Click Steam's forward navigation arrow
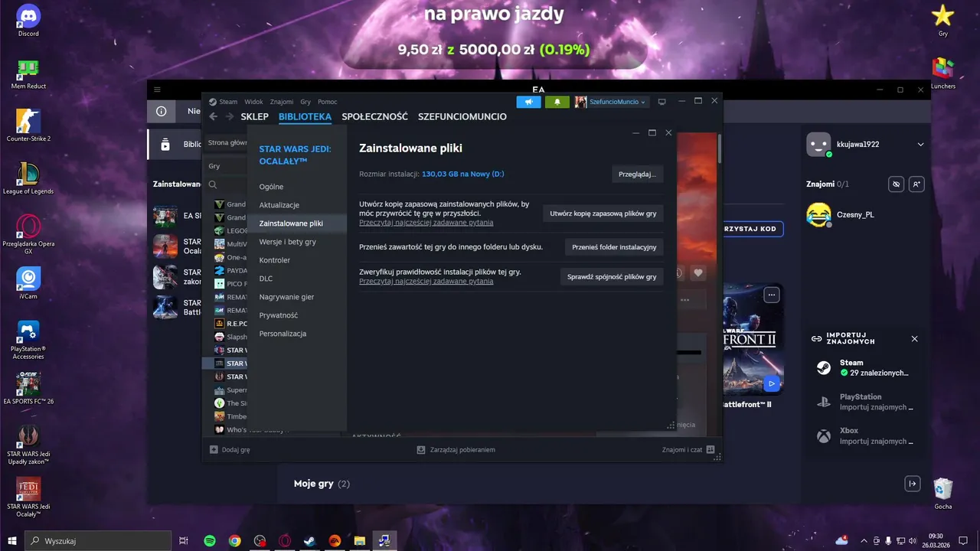The width and height of the screenshot is (980, 551). click(229, 116)
